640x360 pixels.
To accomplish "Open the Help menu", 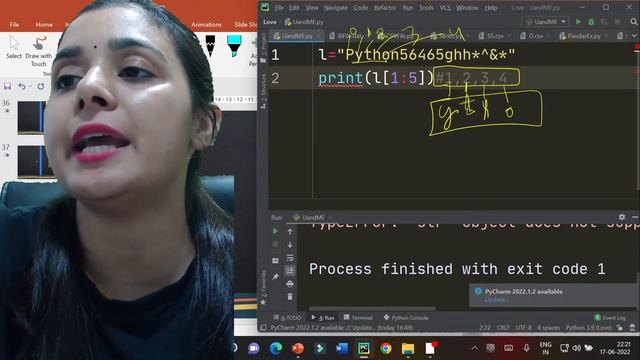I will tap(491, 8).
